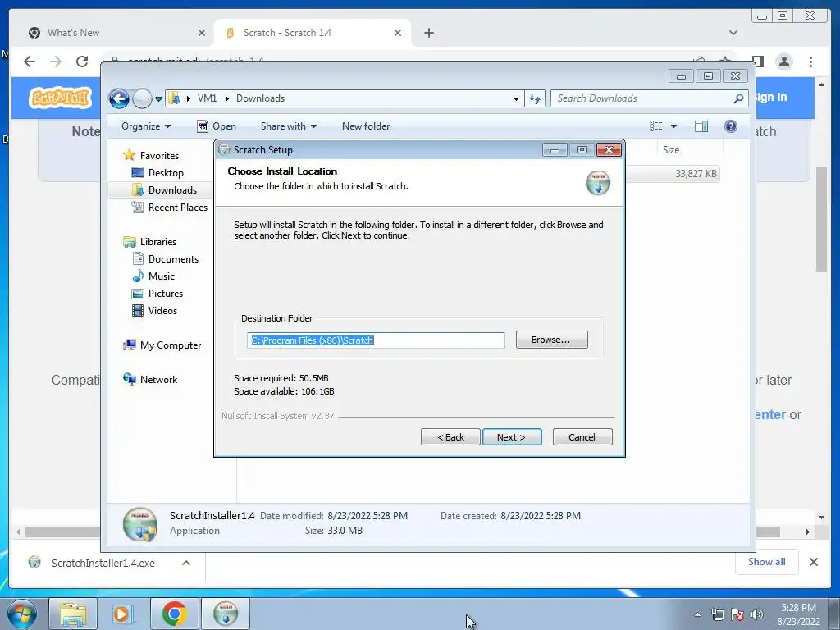Open Chrome profile avatar icon
This screenshot has width=840, height=630.
click(x=784, y=62)
